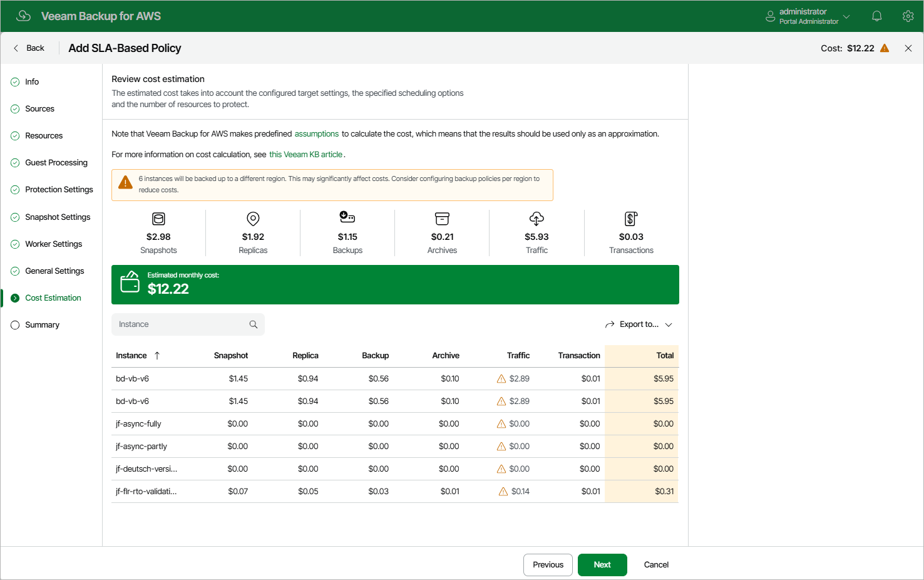Image resolution: width=924 pixels, height=580 pixels.
Task: Select the jf-deutsch-versi... instance row
Action: [395, 469]
